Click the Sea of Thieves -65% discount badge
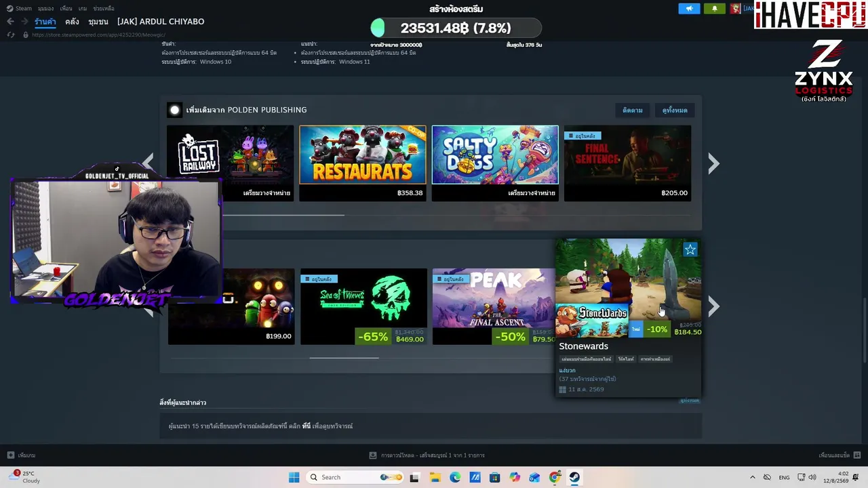This screenshot has height=488, width=868. pos(372,337)
